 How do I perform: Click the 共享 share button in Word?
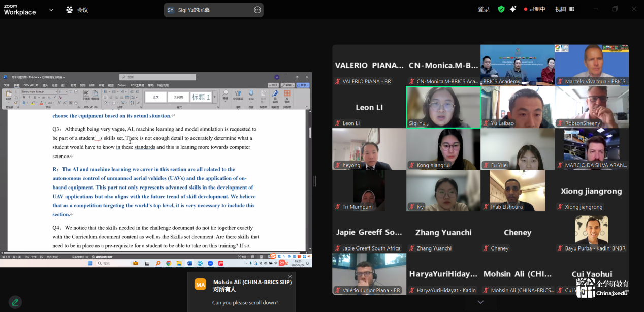(x=303, y=85)
